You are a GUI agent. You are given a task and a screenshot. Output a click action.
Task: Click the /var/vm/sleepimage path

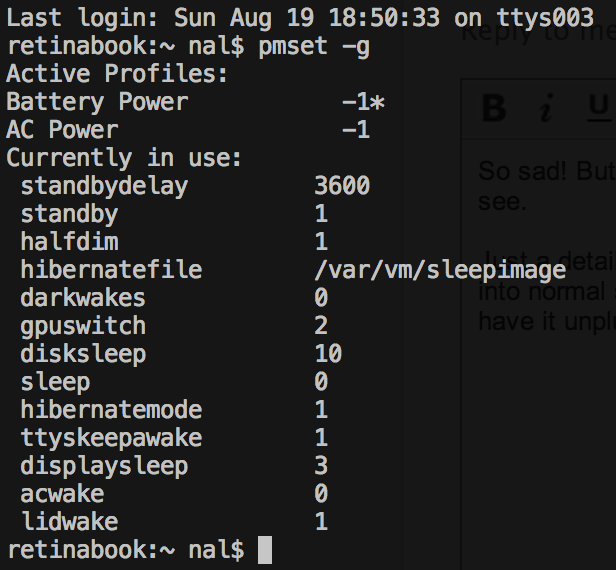click(x=439, y=270)
